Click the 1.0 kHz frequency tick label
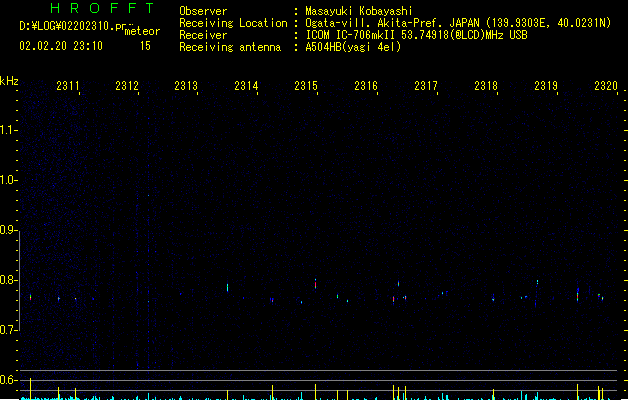Screen dimensions: 629x400 click(7, 180)
